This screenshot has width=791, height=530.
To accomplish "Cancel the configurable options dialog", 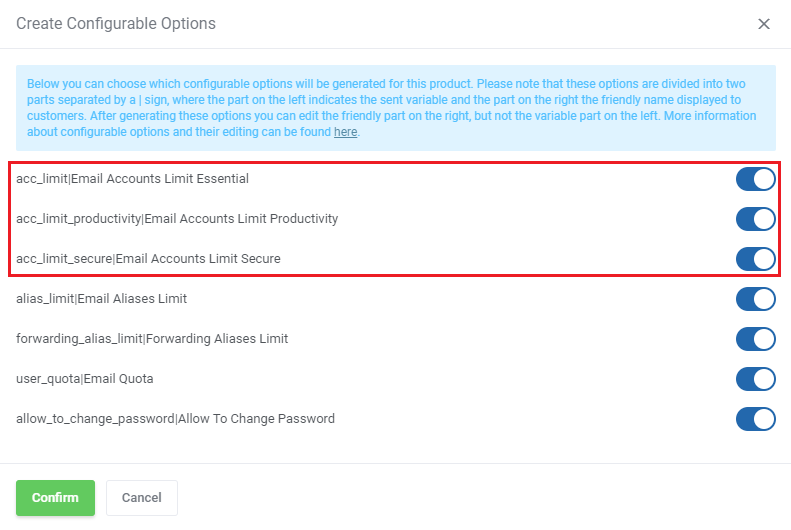I will pyautogui.click(x=142, y=498).
